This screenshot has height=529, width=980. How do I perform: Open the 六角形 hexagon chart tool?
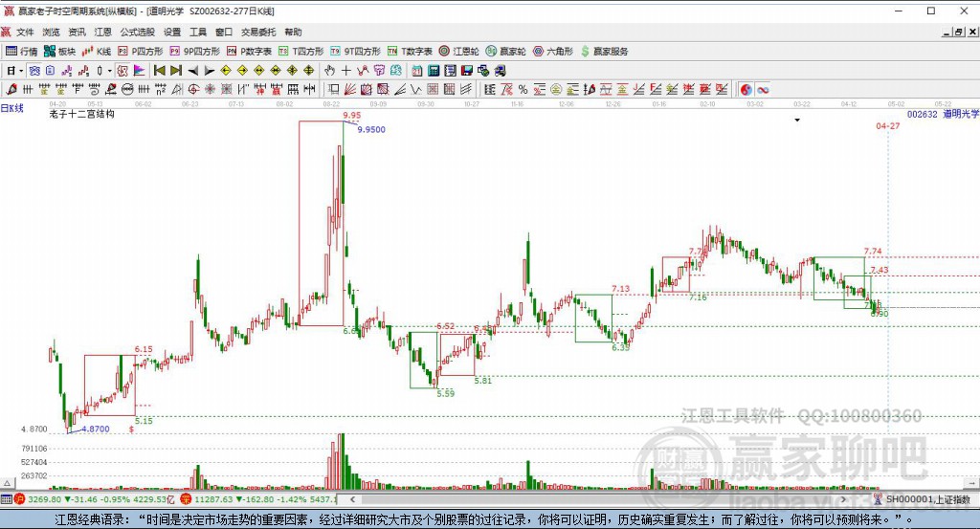tap(553, 51)
